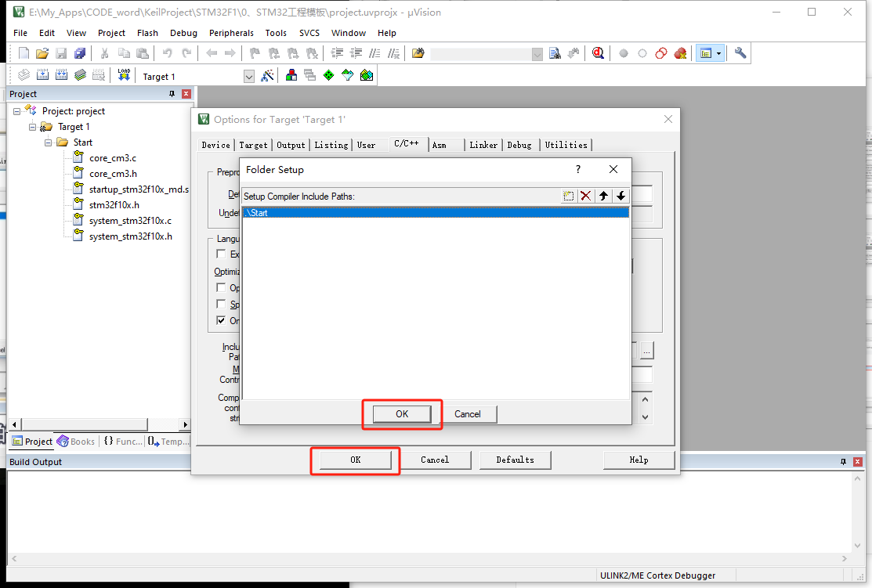Toggle the 'Sp' checkbox in C/C++ options

221,304
